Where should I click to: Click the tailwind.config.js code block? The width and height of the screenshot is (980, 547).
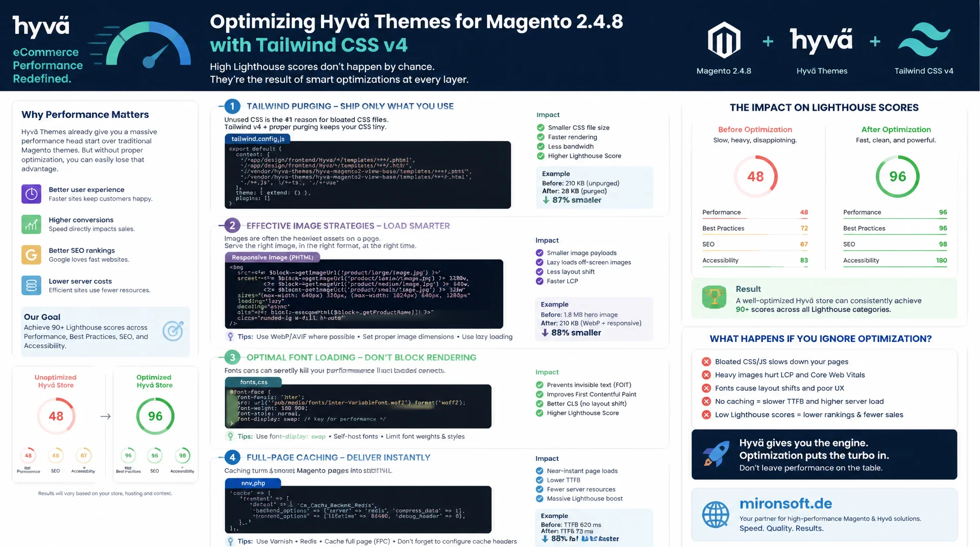[x=367, y=175]
